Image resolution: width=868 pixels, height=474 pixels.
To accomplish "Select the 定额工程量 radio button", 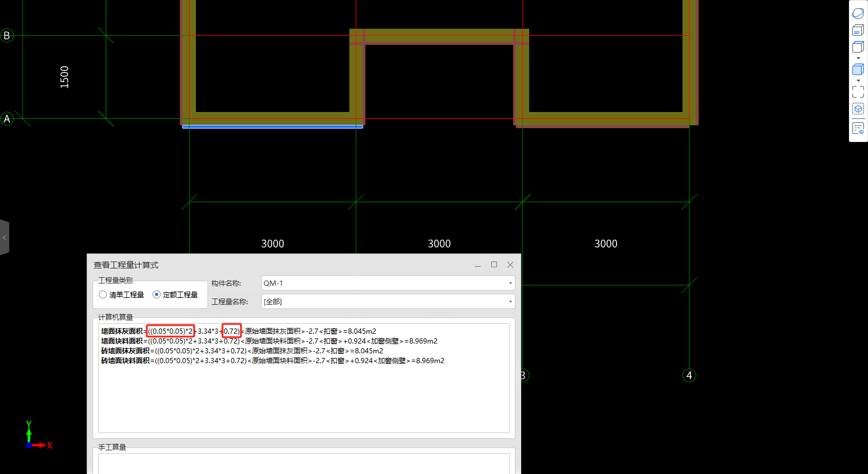I will (157, 294).
